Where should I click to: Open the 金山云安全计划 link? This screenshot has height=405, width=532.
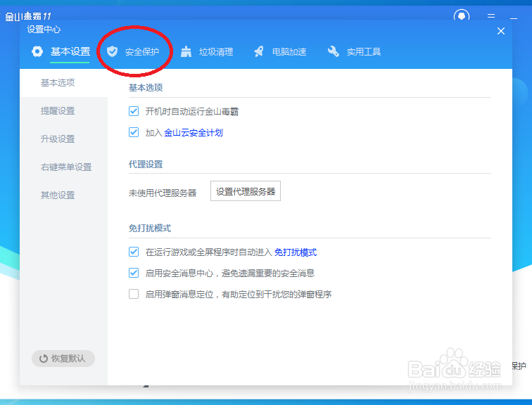(x=193, y=132)
